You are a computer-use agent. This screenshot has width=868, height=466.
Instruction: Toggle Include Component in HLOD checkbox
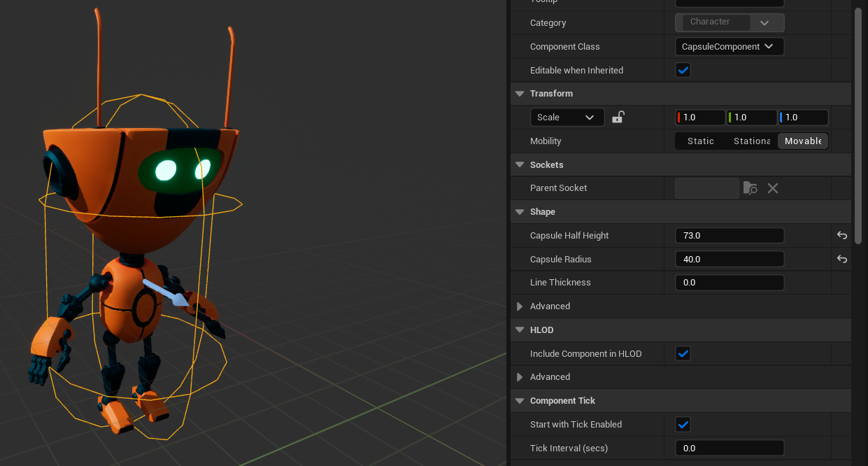683,353
